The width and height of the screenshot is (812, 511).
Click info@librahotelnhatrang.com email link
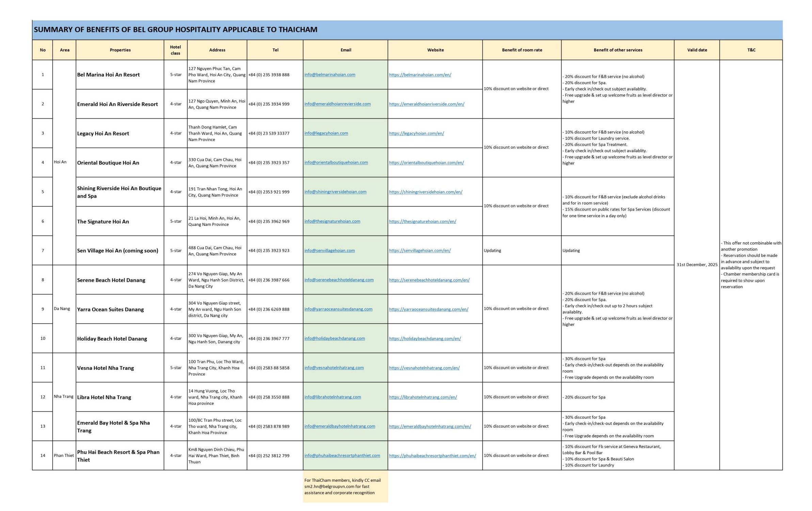(x=333, y=397)
